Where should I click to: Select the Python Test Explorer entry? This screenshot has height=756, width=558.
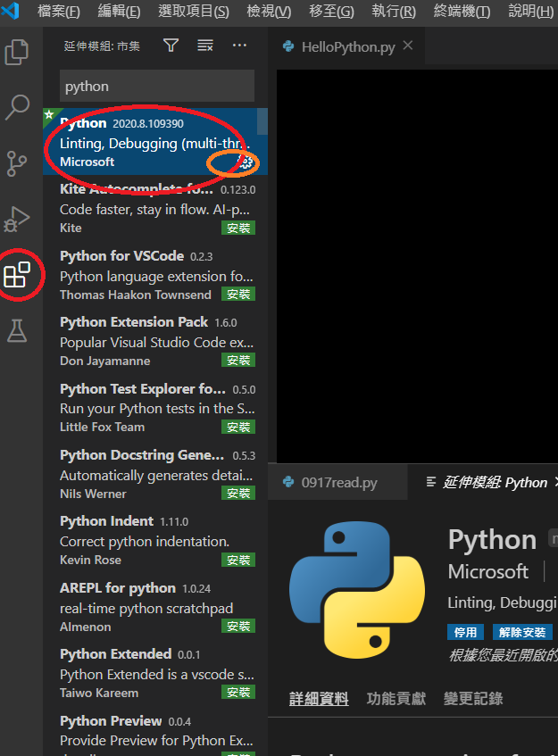point(154,407)
